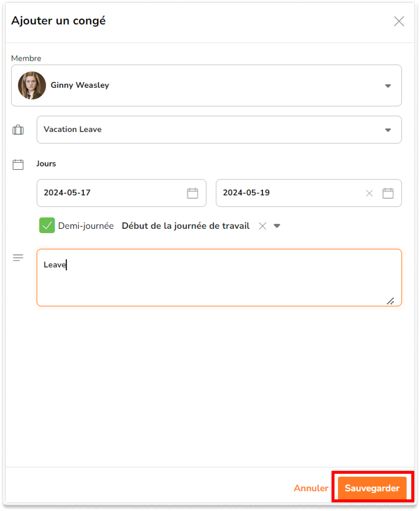Click the Annuler link
The height and width of the screenshot is (511, 420).
tap(311, 488)
